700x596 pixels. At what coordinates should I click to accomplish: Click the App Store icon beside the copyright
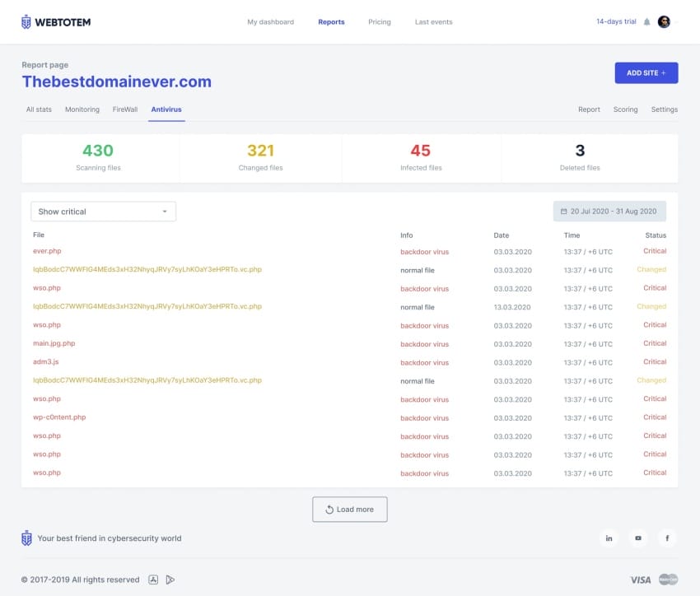(x=153, y=580)
